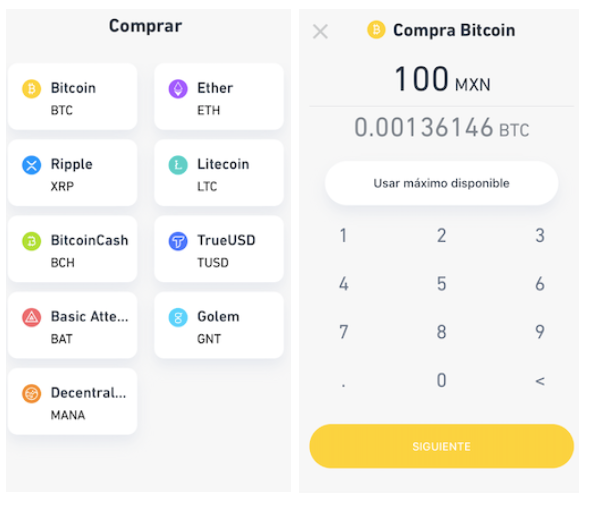597x506 pixels.
Task: Select the red Basic Attention Token icon
Action: click(31, 318)
